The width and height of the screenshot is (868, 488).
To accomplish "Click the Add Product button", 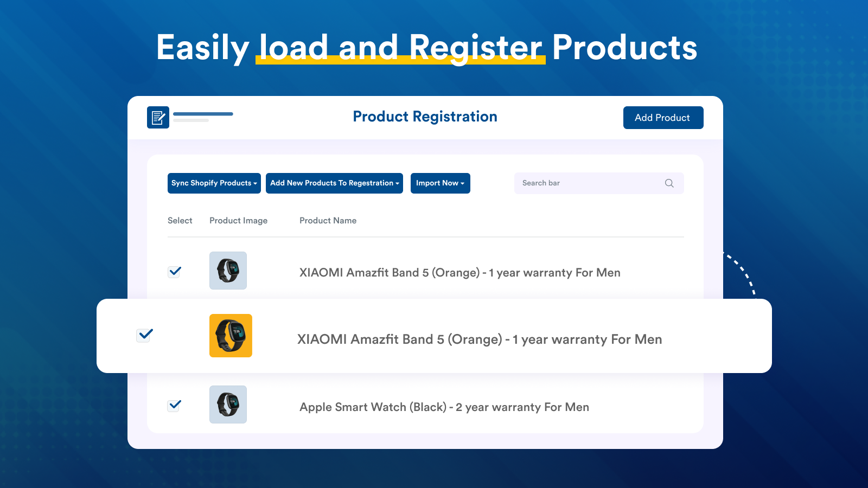I will tap(663, 118).
